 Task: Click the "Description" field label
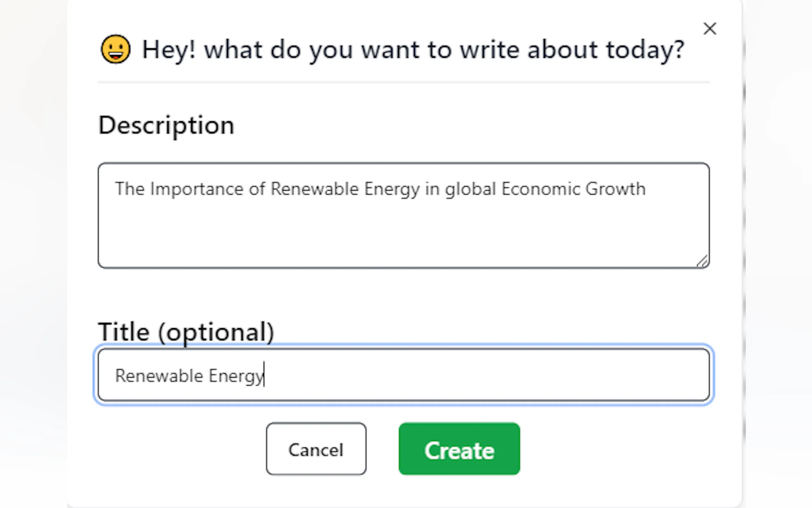click(x=166, y=125)
